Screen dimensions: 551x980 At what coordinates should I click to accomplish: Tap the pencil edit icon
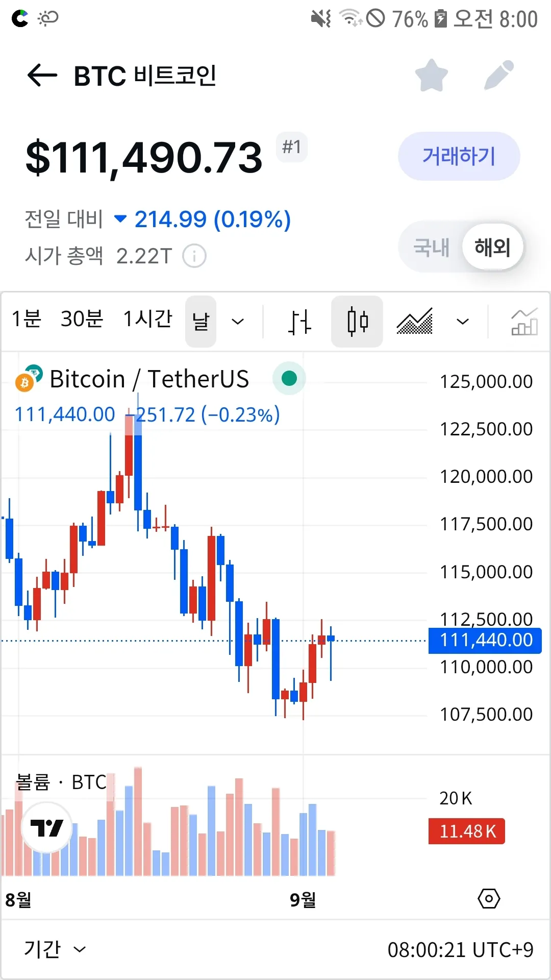pyautogui.click(x=498, y=76)
